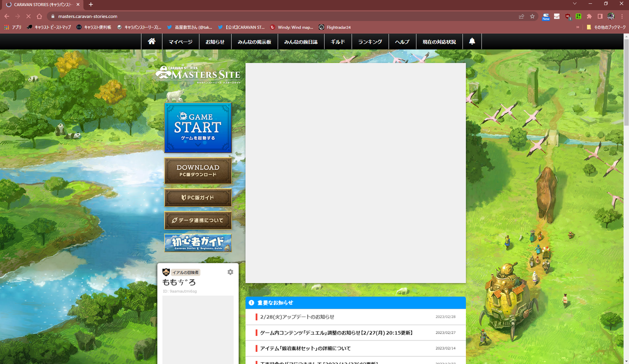This screenshot has height=364, width=629.
Task: Open the ランキング menu item
Action: tap(370, 42)
